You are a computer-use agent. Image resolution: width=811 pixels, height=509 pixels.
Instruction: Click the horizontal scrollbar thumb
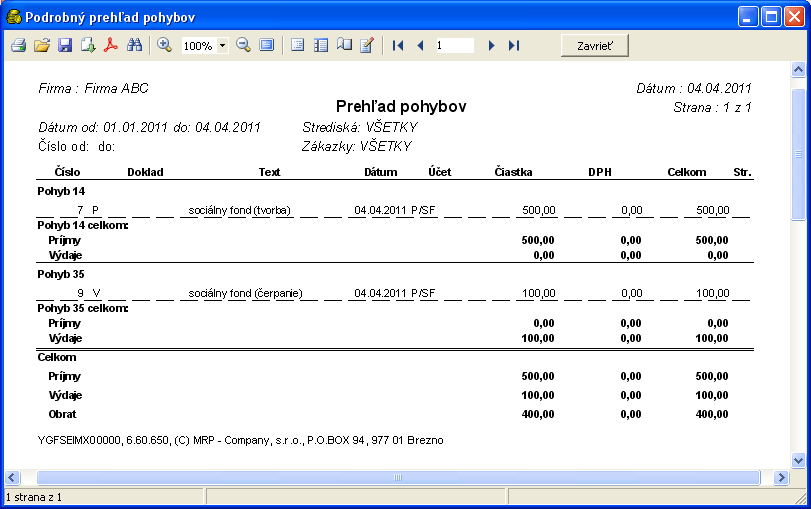[395, 478]
